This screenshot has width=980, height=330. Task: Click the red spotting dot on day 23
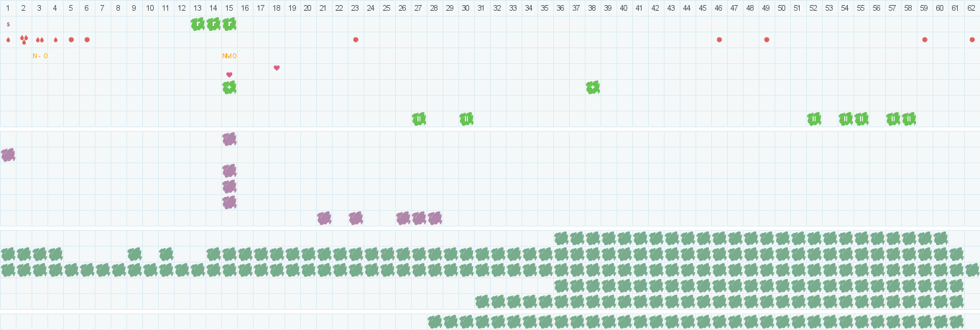pos(356,40)
